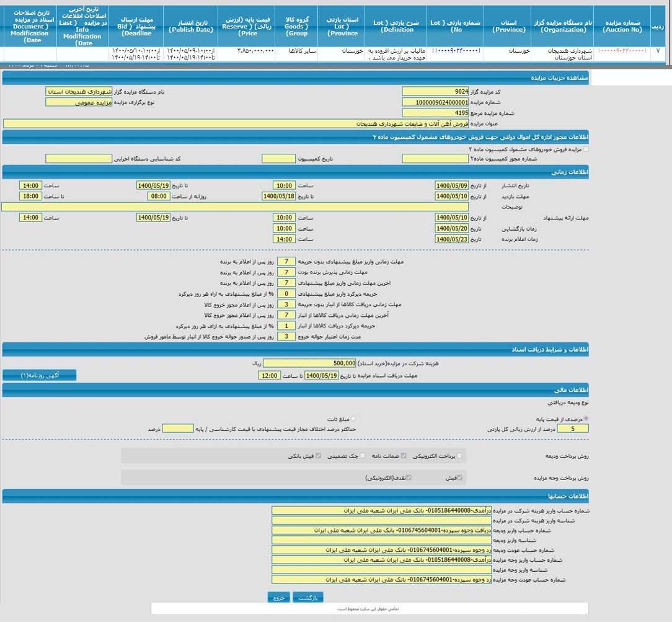
Task: Click the Bid Deadline column header
Action: click(x=136, y=26)
